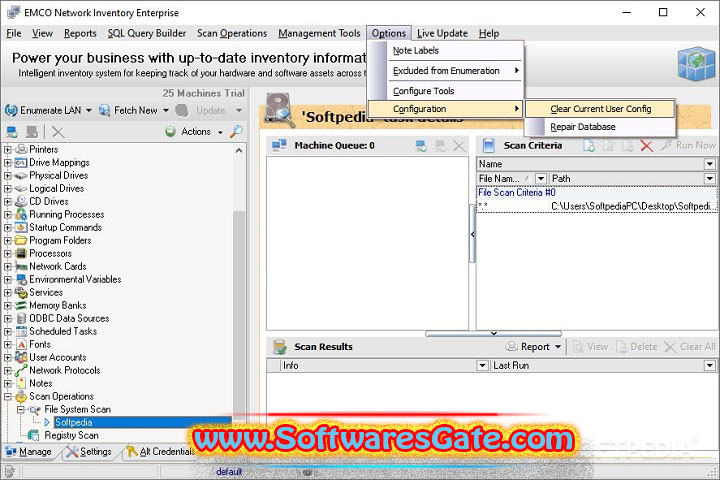The image size is (720, 480).
Task: Expand the Printers tree node
Action: point(8,150)
